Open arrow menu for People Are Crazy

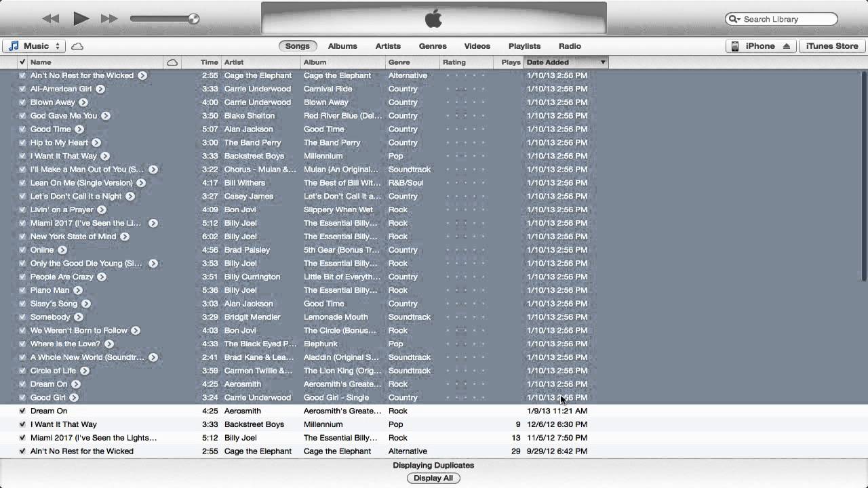click(102, 277)
